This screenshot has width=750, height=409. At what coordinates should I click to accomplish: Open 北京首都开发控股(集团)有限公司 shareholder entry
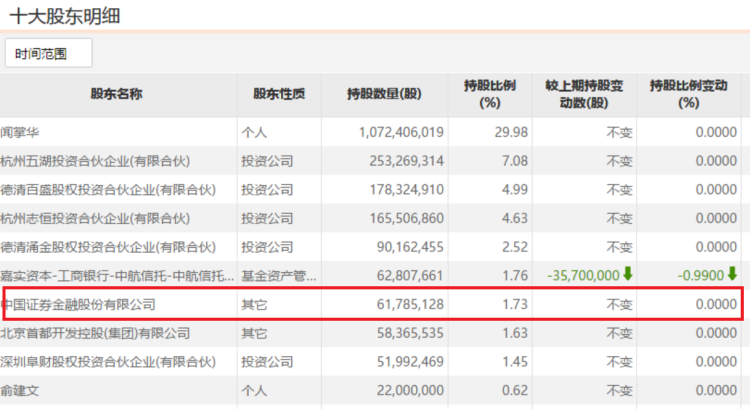click(x=95, y=333)
